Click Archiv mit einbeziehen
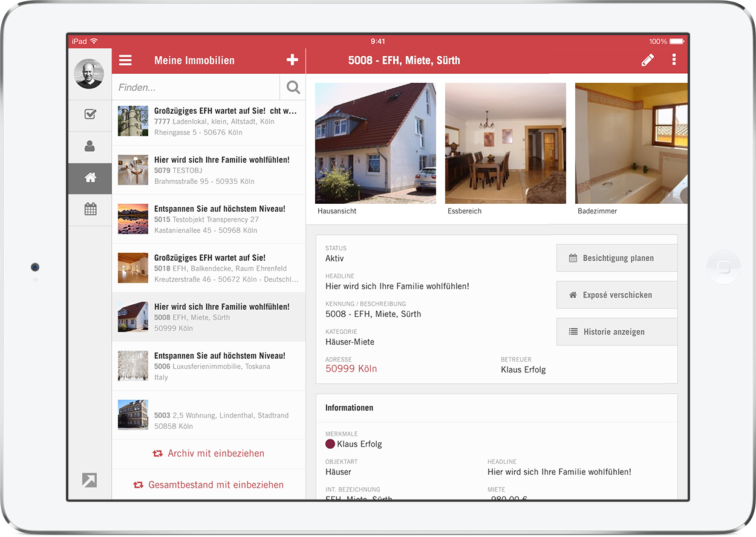 (x=209, y=454)
